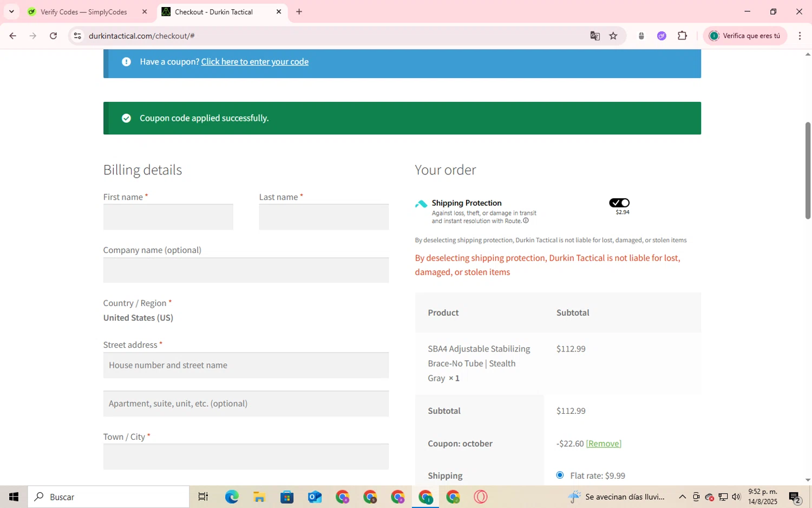Open Microsoft Store on the taskbar

(x=287, y=497)
